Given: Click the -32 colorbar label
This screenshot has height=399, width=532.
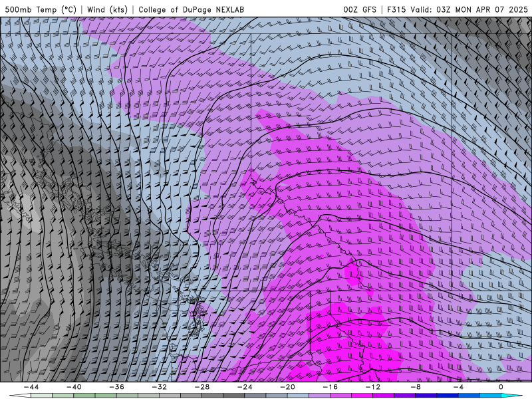Looking at the screenshot, I should tap(160, 387).
